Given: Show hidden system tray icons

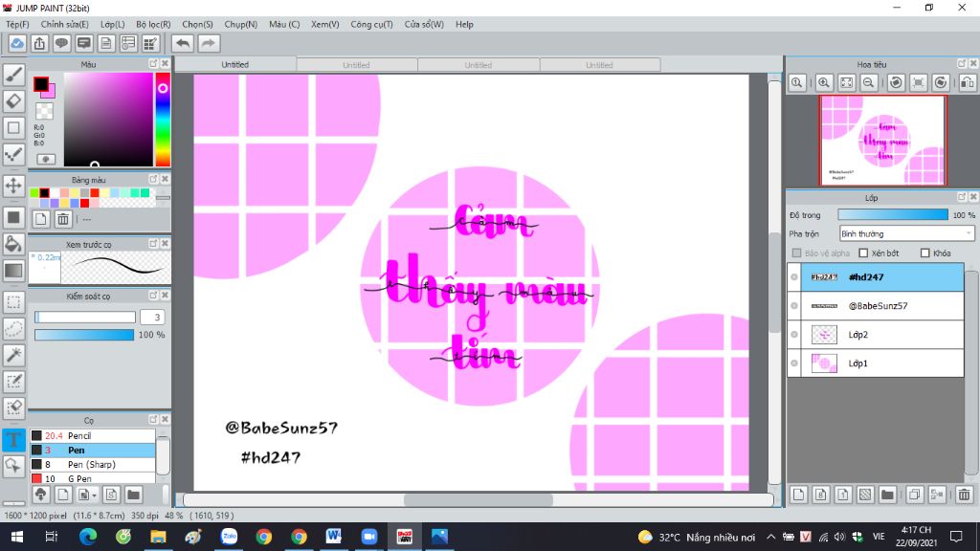Looking at the screenshot, I should coord(770,537).
